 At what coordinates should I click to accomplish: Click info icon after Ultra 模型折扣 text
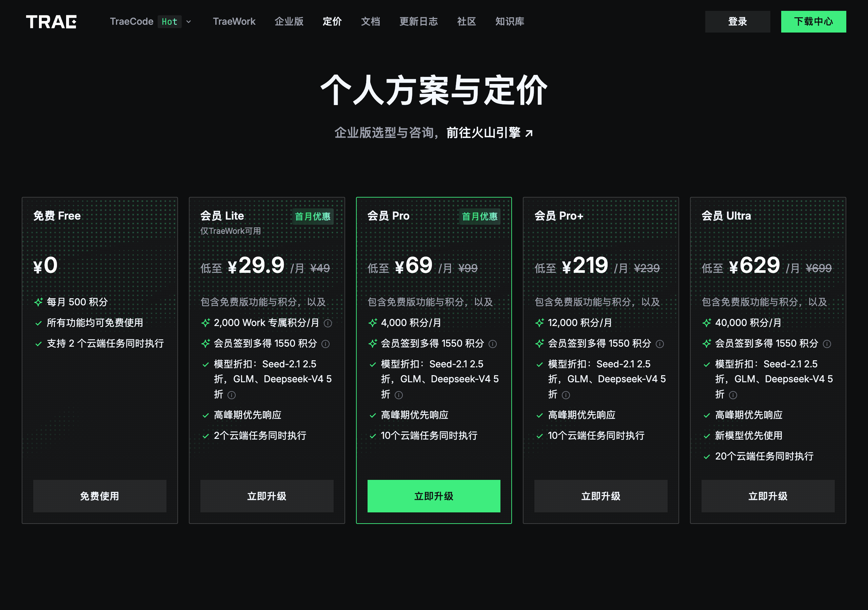pyautogui.click(x=733, y=395)
